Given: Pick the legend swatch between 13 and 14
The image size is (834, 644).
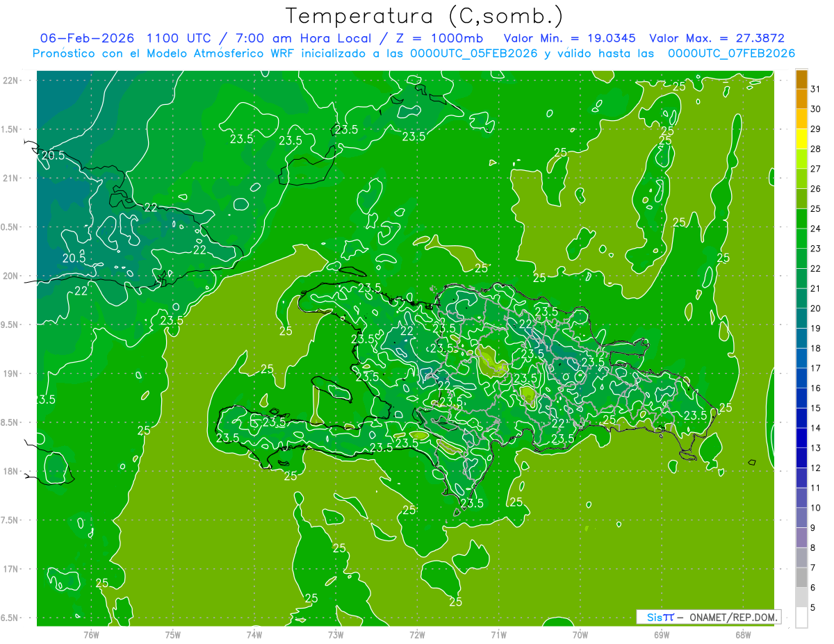Looking at the screenshot, I should click(801, 438).
